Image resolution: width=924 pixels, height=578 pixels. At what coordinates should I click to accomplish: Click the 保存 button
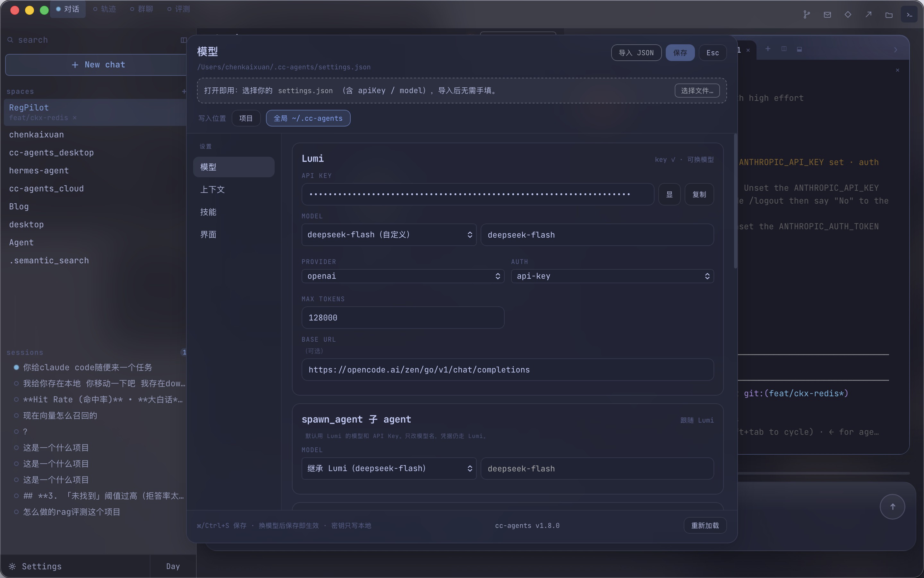pos(680,53)
